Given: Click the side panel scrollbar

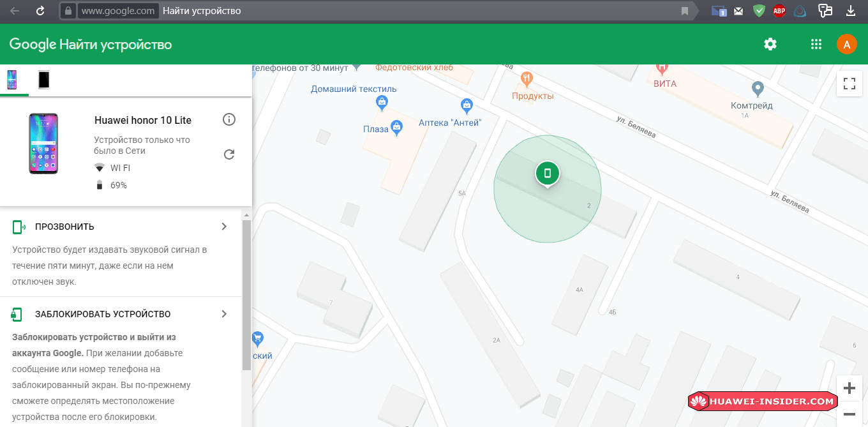Looking at the screenshot, I should click(x=246, y=294).
